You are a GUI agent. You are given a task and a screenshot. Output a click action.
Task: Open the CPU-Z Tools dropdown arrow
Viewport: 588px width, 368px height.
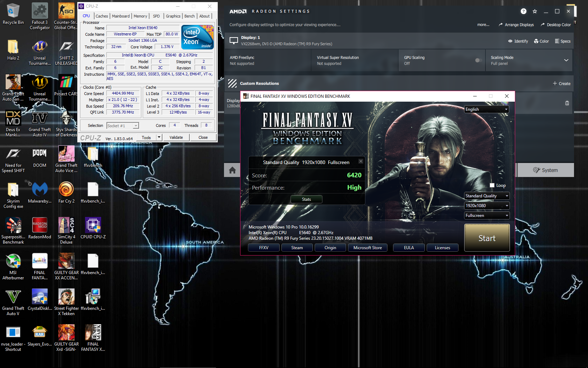coord(159,137)
